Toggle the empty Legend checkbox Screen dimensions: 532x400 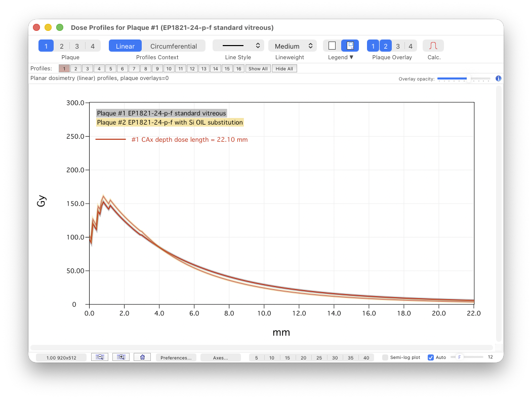[332, 45]
